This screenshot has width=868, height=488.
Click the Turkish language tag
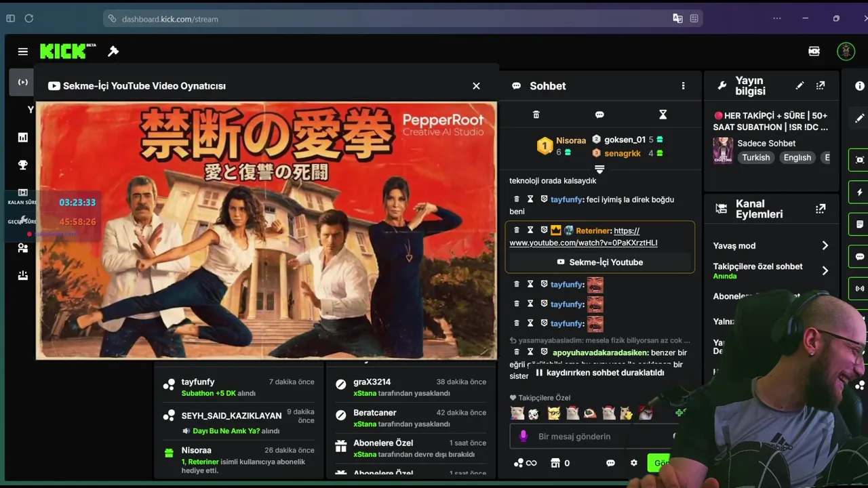coord(755,157)
